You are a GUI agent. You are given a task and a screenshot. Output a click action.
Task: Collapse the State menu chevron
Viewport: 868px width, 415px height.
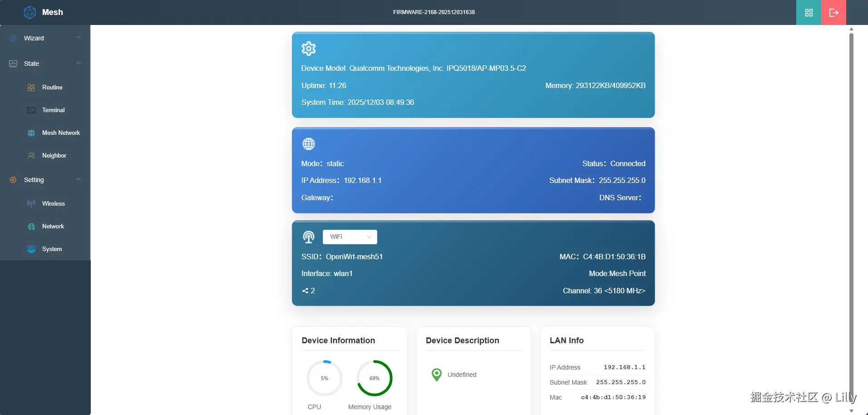[x=79, y=63]
